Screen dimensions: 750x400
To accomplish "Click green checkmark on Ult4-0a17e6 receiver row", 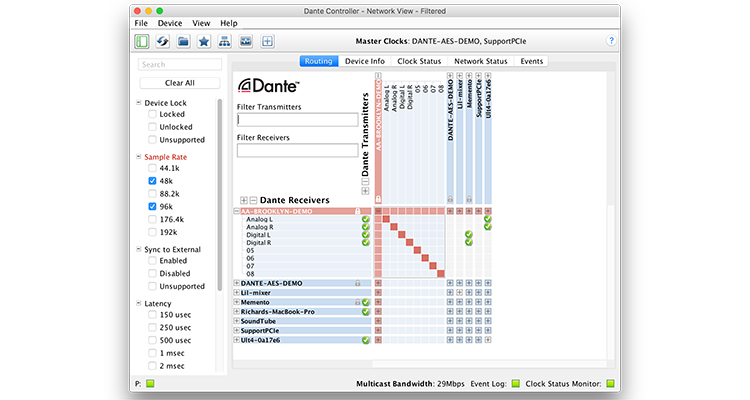I will (366, 340).
